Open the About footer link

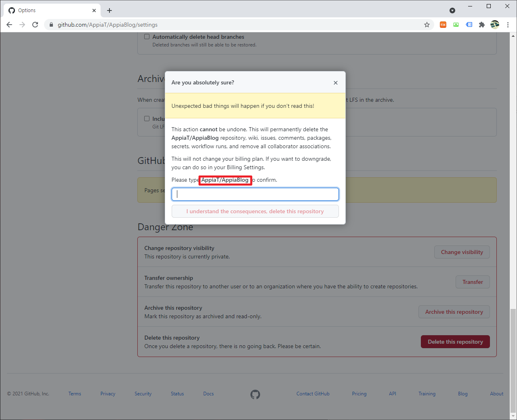pyautogui.click(x=497, y=394)
